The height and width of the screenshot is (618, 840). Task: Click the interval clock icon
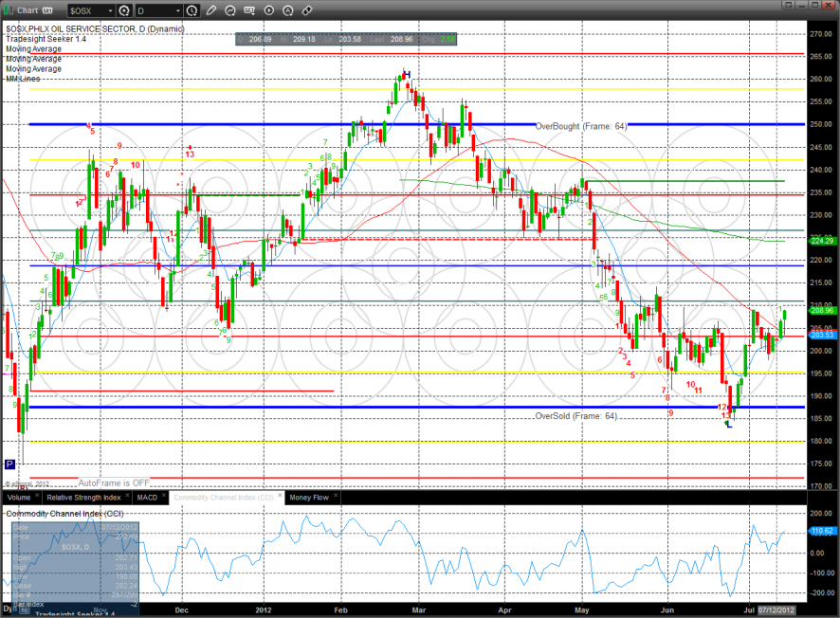[x=192, y=10]
